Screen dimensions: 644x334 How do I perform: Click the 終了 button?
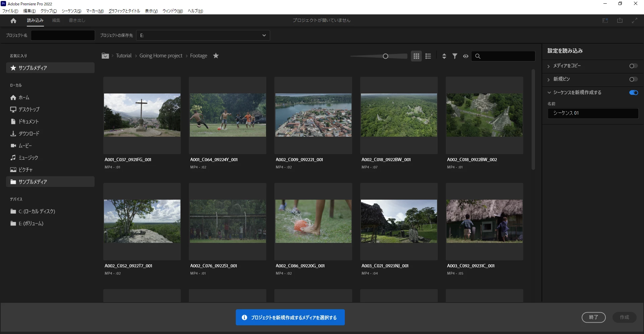[x=593, y=317]
